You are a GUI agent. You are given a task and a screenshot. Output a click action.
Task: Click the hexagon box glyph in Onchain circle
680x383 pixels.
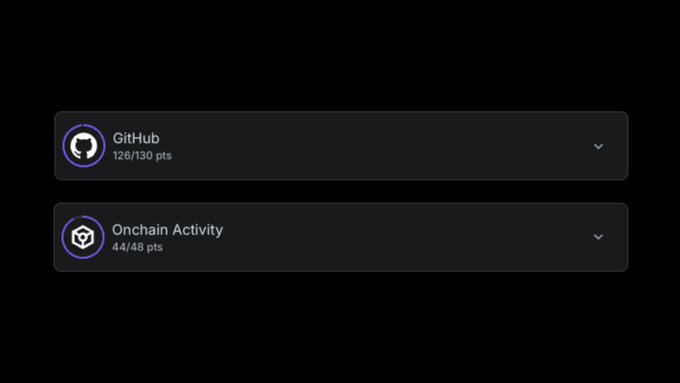83,237
